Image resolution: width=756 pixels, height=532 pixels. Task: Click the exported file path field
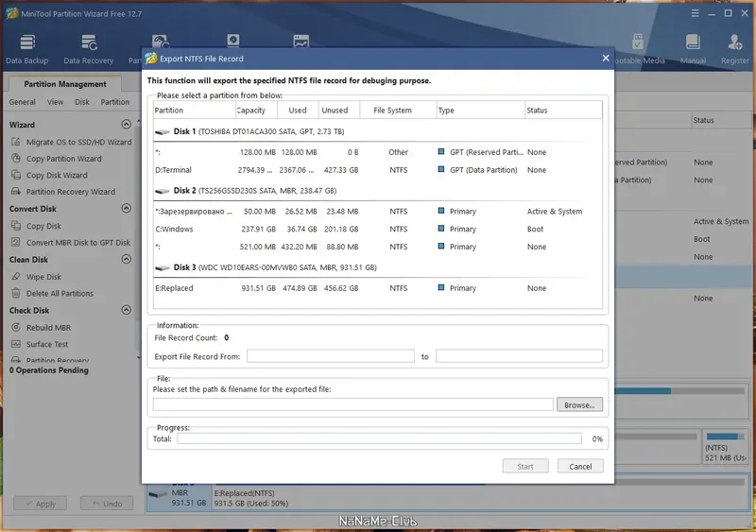[x=352, y=404]
